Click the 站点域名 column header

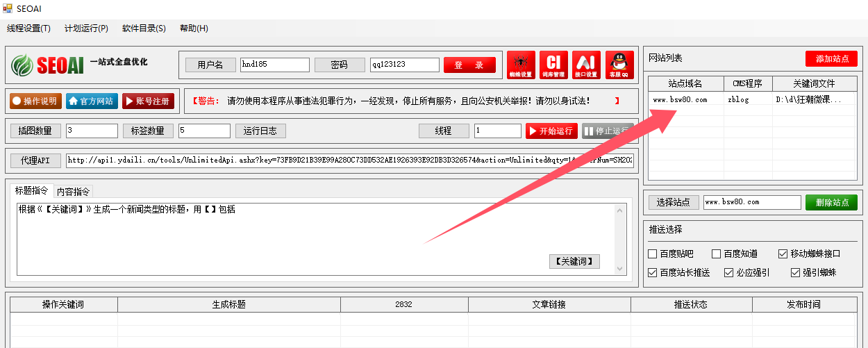(686, 83)
